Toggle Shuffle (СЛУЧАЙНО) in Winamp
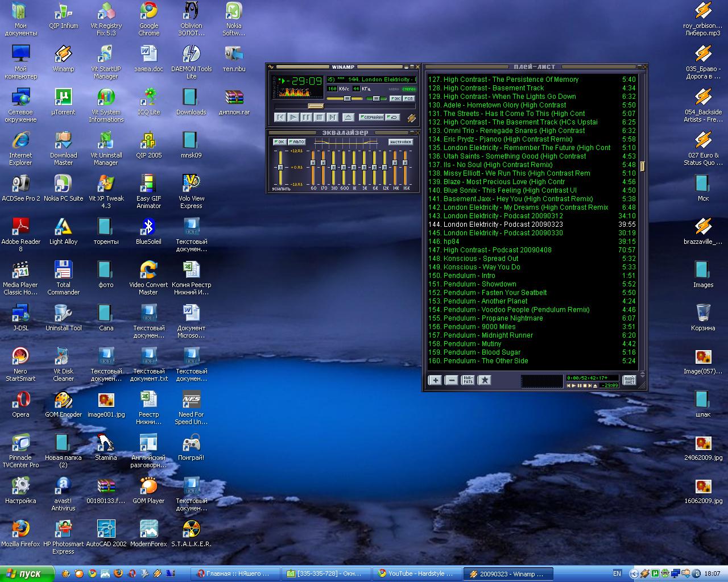This screenshot has width=728, height=582. pos(371,117)
